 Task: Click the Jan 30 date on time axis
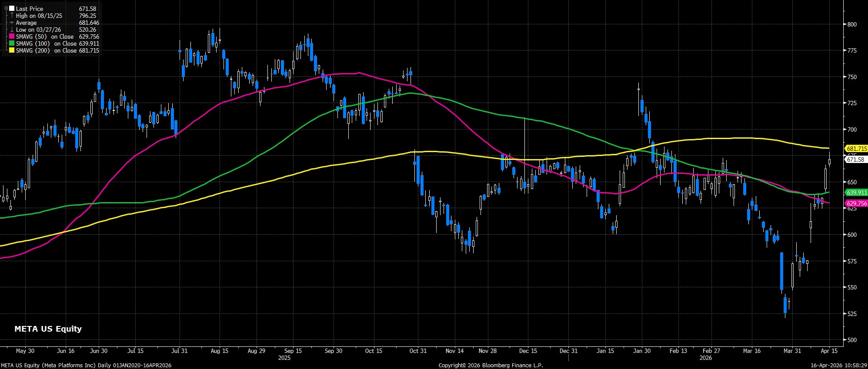click(641, 351)
